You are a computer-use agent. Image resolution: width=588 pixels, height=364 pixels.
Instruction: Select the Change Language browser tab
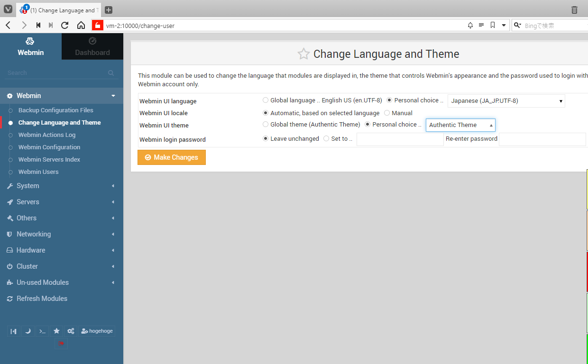pyautogui.click(x=58, y=10)
